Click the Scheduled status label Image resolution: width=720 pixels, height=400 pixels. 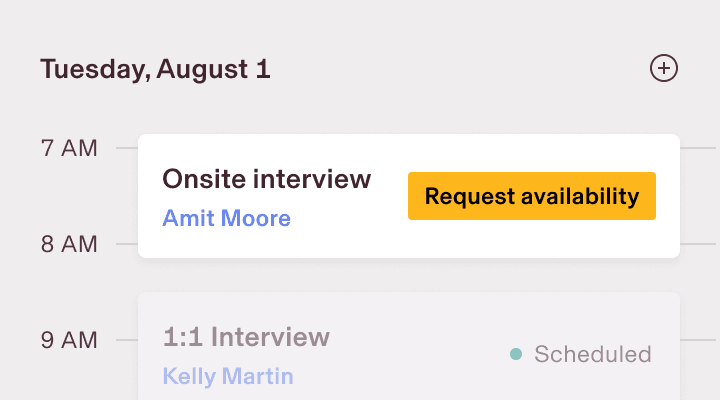pyautogui.click(x=592, y=354)
